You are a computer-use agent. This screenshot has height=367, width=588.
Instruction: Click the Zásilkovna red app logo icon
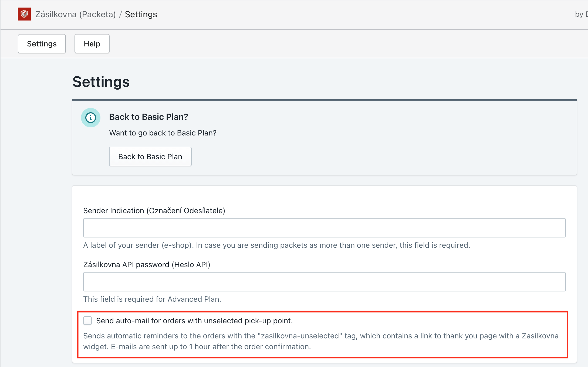24,14
